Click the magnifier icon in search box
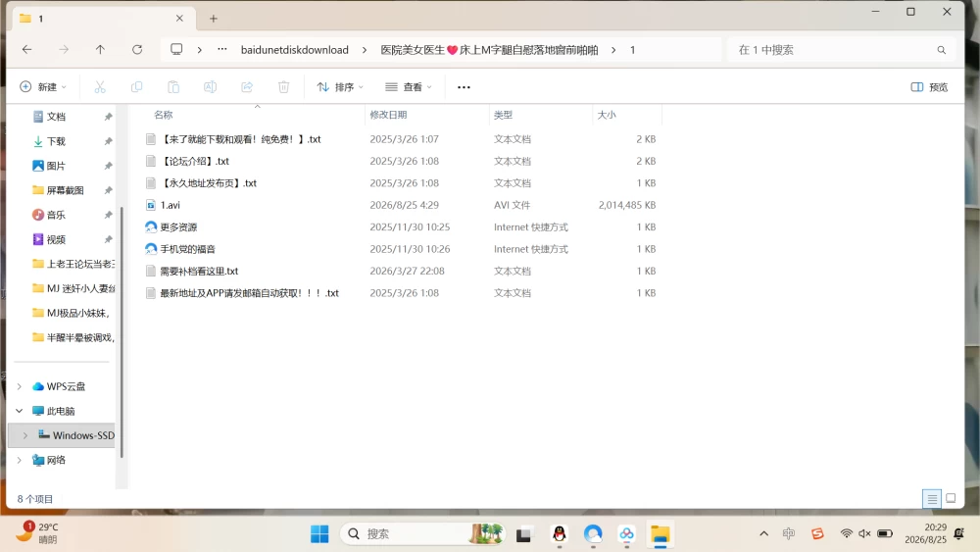The height and width of the screenshot is (552, 980). coord(941,50)
